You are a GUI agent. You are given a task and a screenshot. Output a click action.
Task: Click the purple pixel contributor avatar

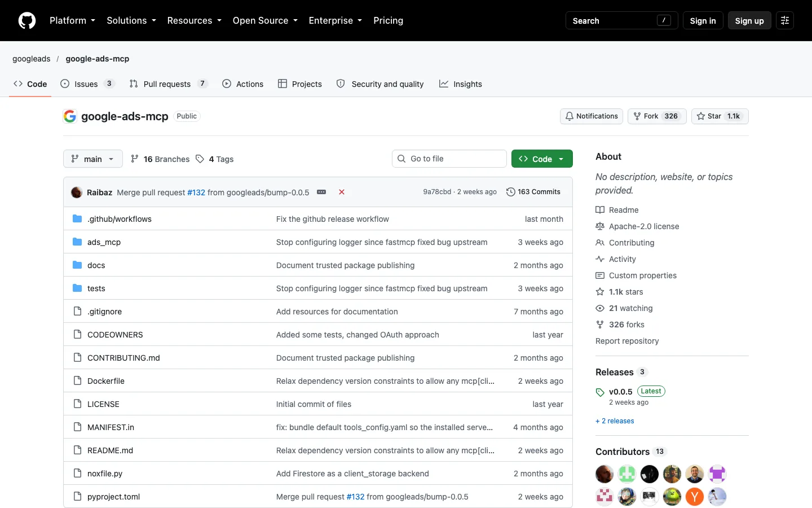[x=717, y=474]
